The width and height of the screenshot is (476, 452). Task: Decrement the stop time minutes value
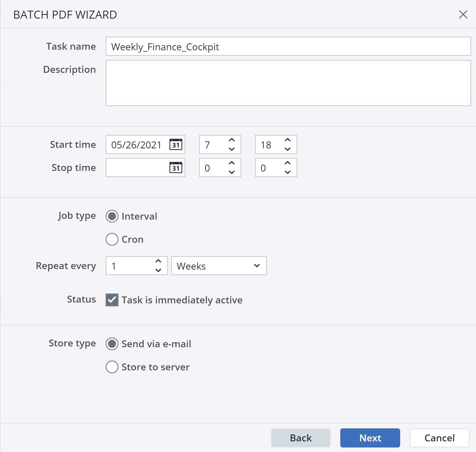point(287,172)
